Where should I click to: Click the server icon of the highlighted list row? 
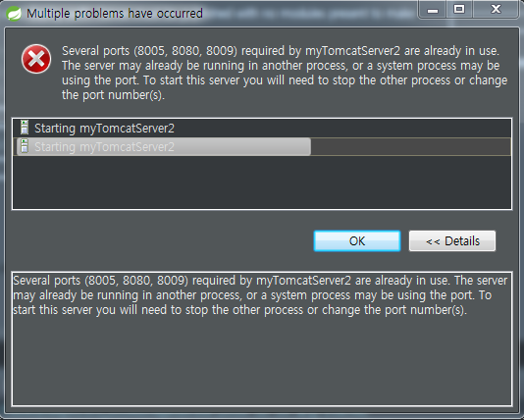(x=25, y=146)
